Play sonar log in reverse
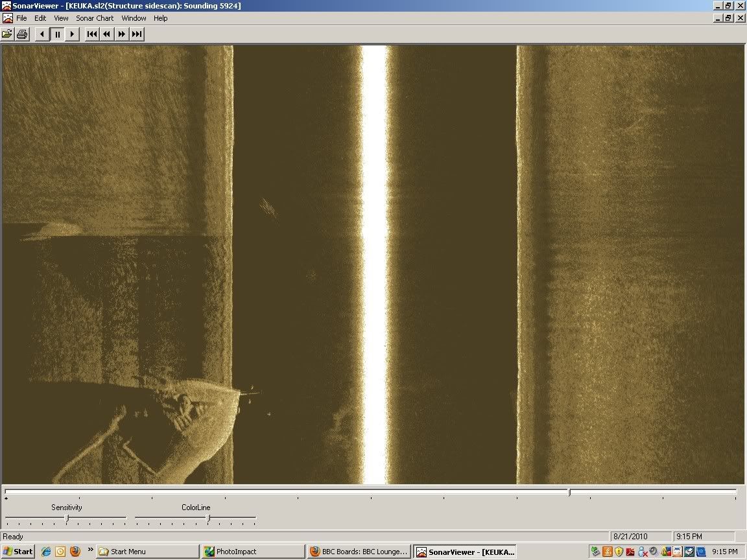Screen dimensions: 747x560 [42, 34]
